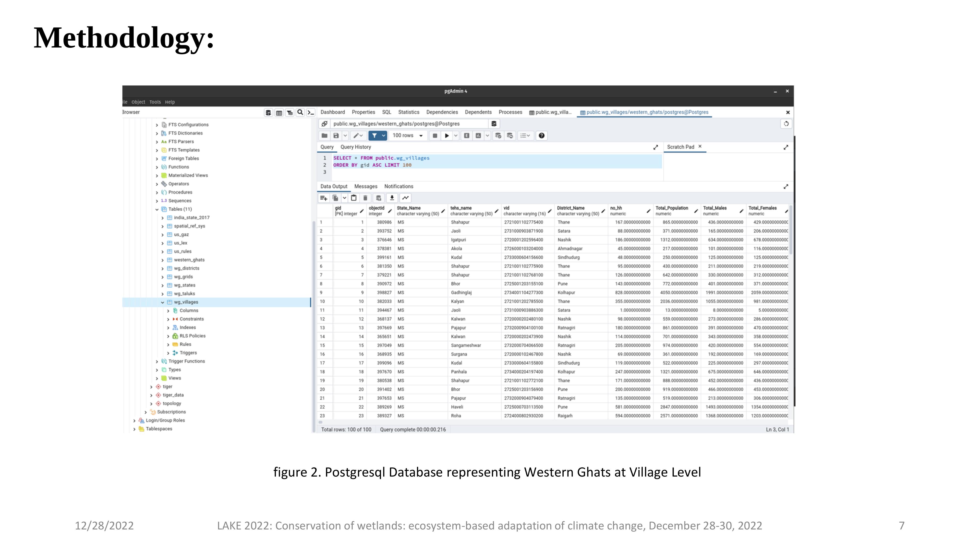Screen dimensions: 980x551
Task: Click the download results as CSV icon
Action: click(392, 198)
